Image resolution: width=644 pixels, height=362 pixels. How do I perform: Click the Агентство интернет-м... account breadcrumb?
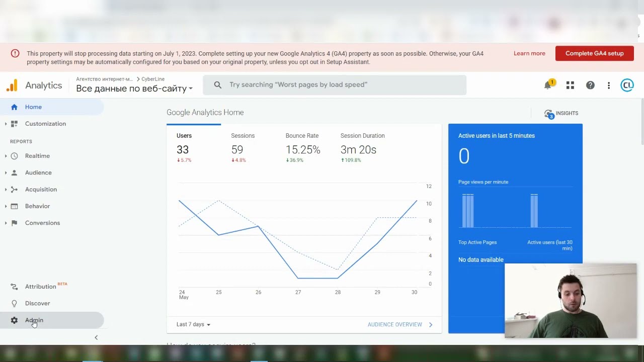pyautogui.click(x=104, y=79)
